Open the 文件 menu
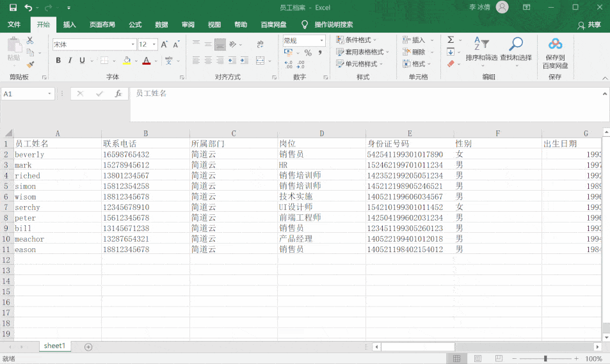 (x=14, y=24)
